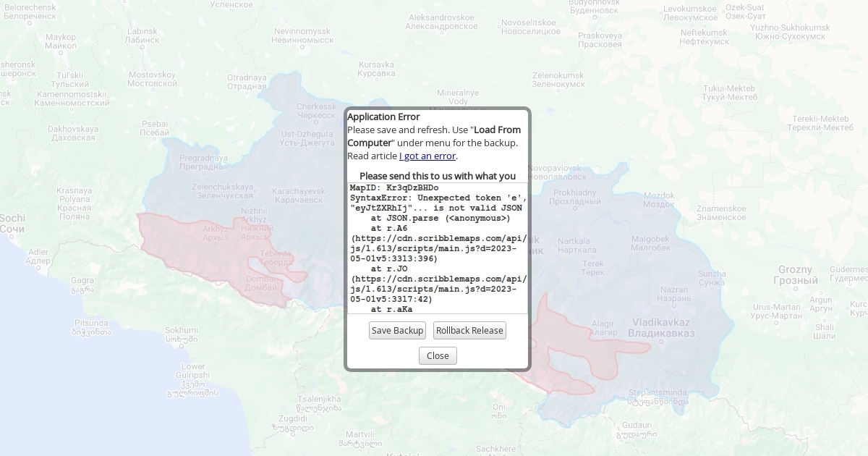Click the Save Backup button

coord(397,330)
